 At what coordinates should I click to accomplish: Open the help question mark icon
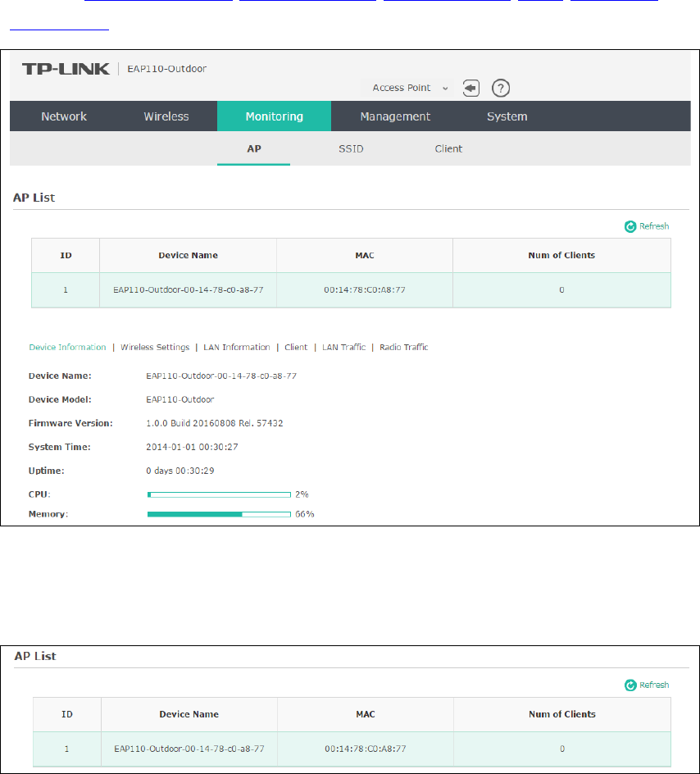point(501,89)
